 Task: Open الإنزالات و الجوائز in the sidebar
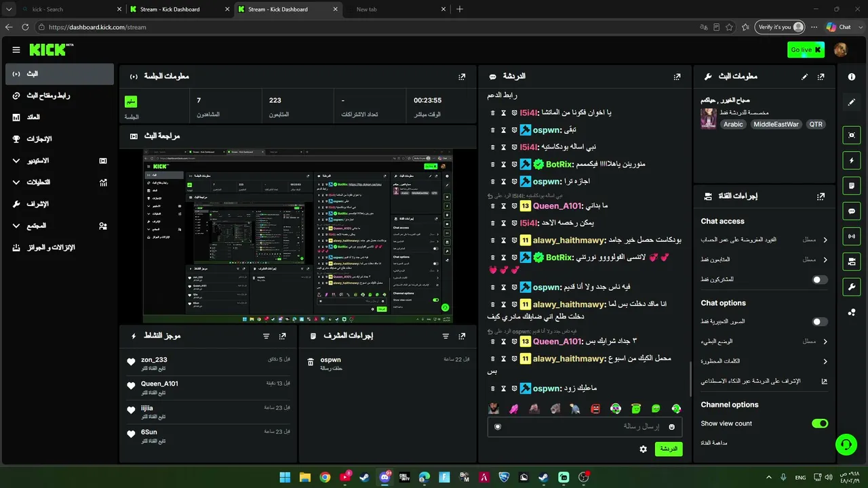tap(60, 247)
